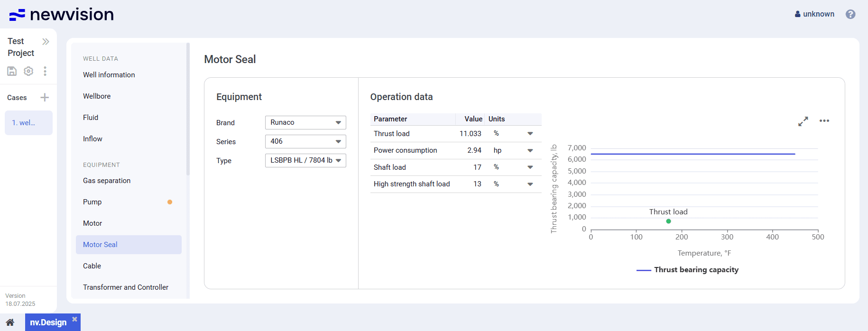868x331 pixels.
Task: Go to home via house icon
Action: (x=10, y=322)
